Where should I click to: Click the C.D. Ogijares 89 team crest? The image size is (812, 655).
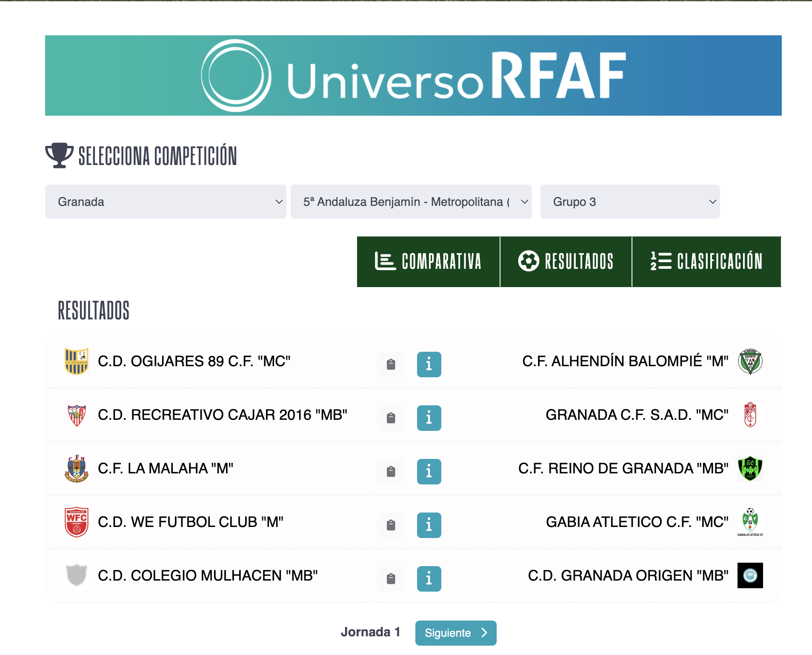pyautogui.click(x=77, y=361)
